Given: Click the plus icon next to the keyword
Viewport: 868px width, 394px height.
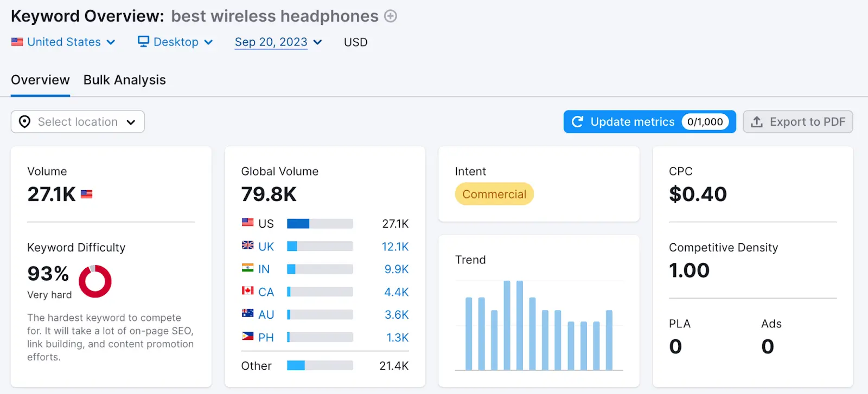Looking at the screenshot, I should pos(390,16).
